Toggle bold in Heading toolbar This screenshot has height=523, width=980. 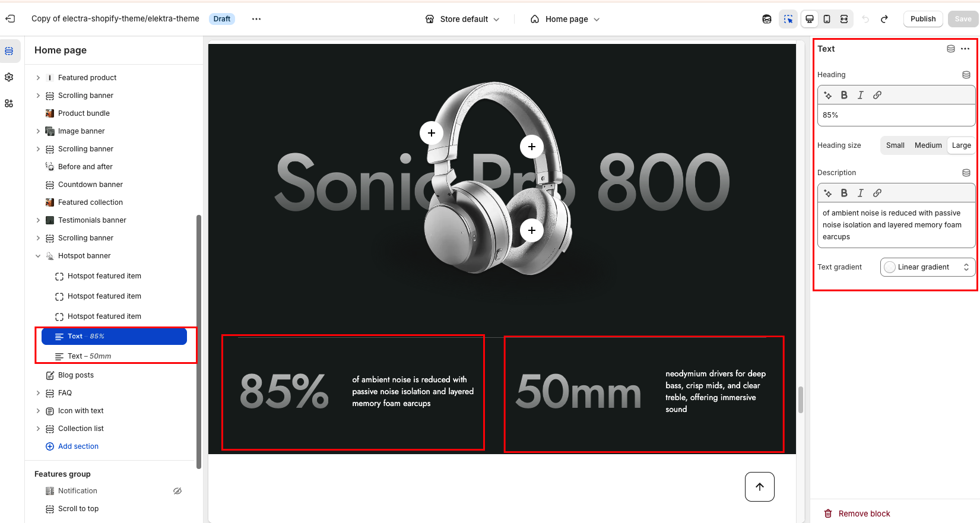[844, 95]
